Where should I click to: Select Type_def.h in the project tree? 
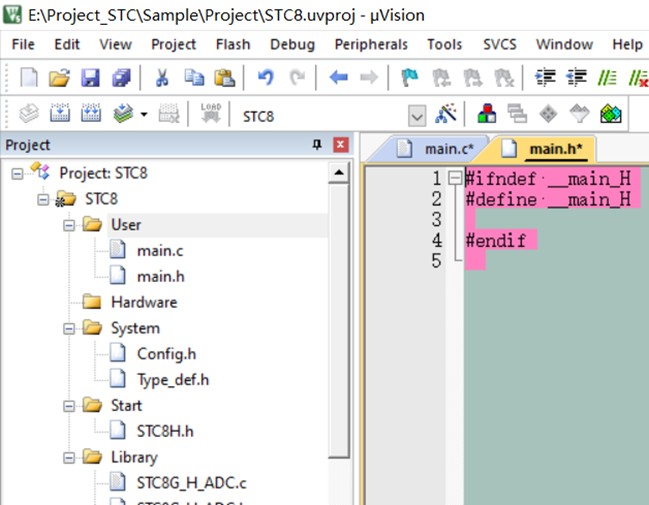click(173, 380)
